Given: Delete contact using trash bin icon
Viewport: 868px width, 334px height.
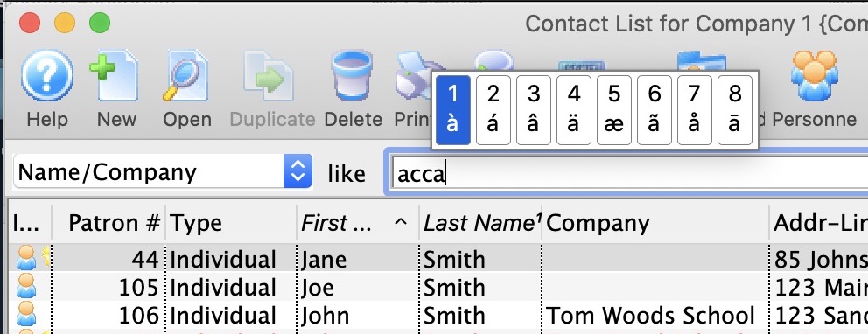Looking at the screenshot, I should pos(352,76).
